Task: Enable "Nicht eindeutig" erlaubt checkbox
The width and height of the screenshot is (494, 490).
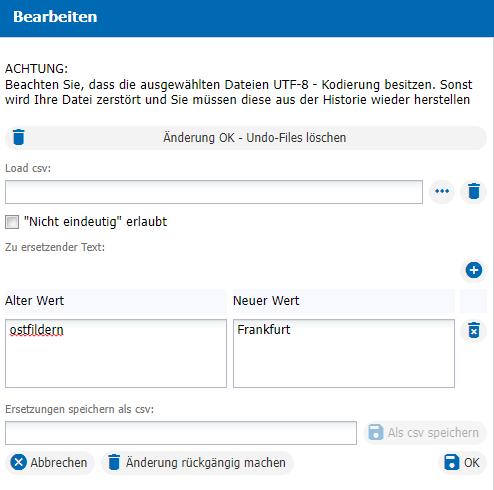Action: pyautogui.click(x=12, y=222)
